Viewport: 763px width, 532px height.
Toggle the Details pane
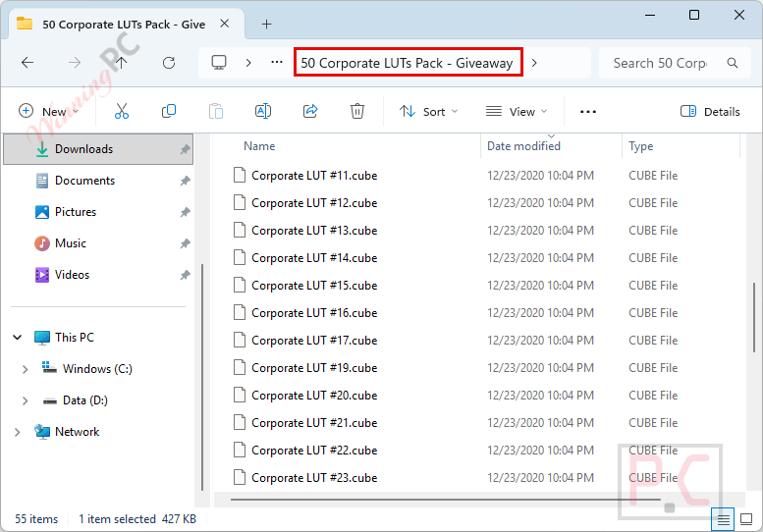click(x=710, y=111)
